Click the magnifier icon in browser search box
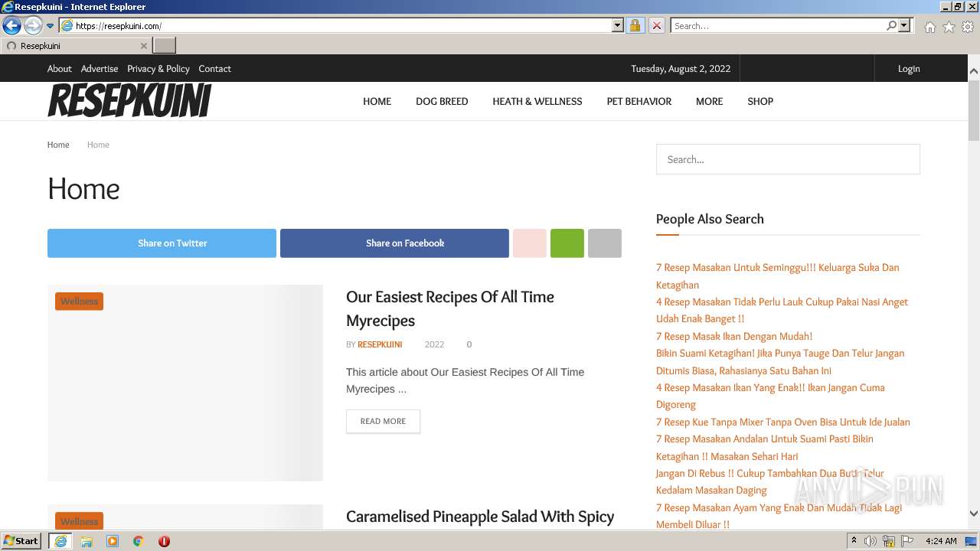 (x=891, y=25)
